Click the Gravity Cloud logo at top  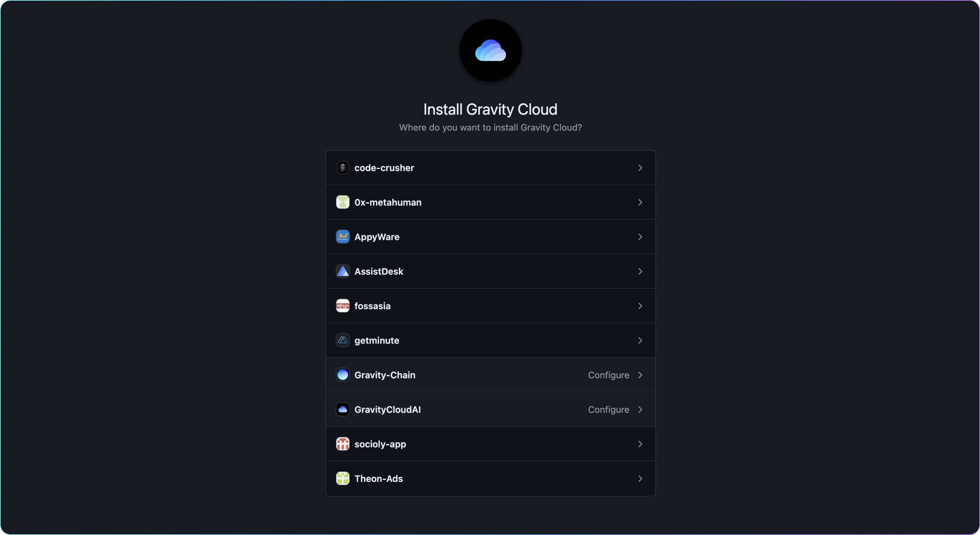click(490, 50)
